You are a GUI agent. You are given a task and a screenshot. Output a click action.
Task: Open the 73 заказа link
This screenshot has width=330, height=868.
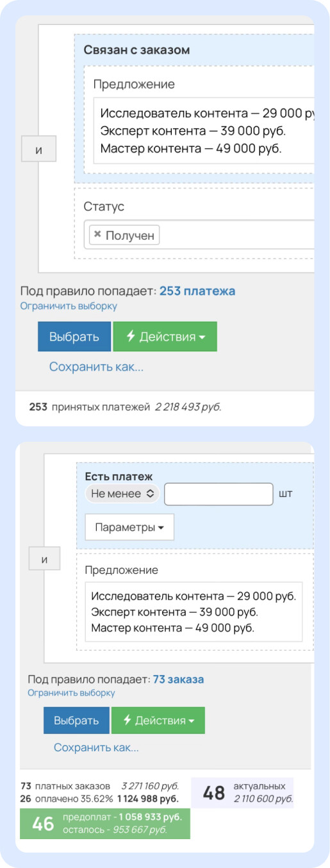[x=178, y=679]
